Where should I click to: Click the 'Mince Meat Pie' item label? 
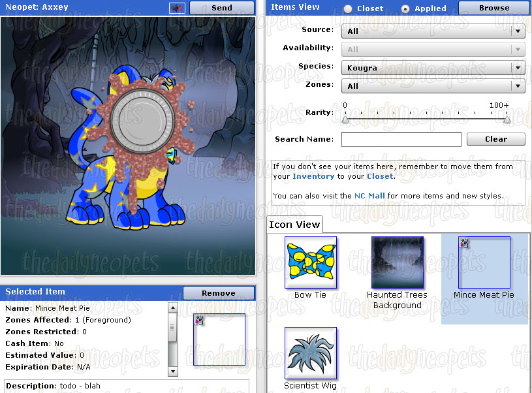point(484,295)
